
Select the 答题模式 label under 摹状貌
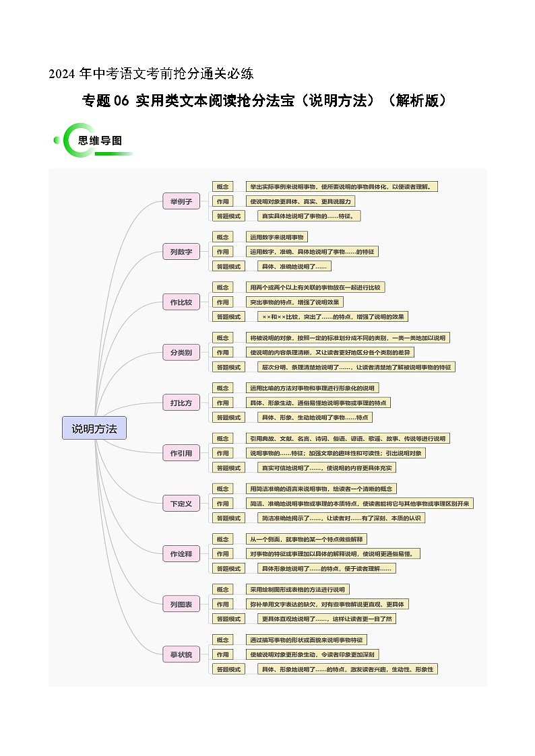(x=228, y=669)
